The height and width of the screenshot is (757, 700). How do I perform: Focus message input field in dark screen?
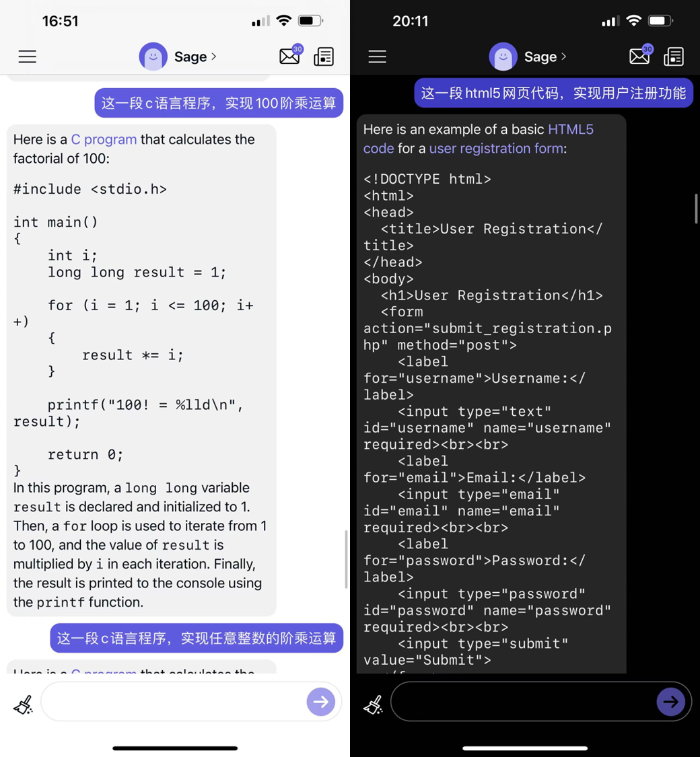pos(522,702)
